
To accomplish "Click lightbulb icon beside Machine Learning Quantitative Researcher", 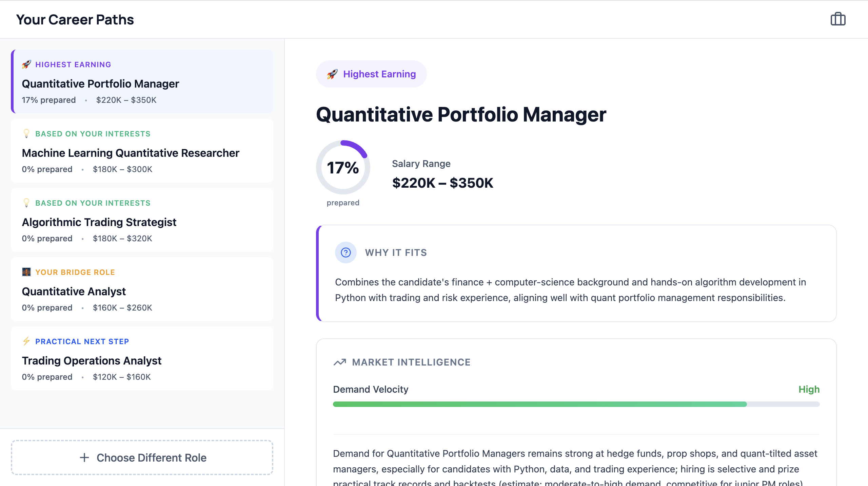I will pyautogui.click(x=26, y=133).
